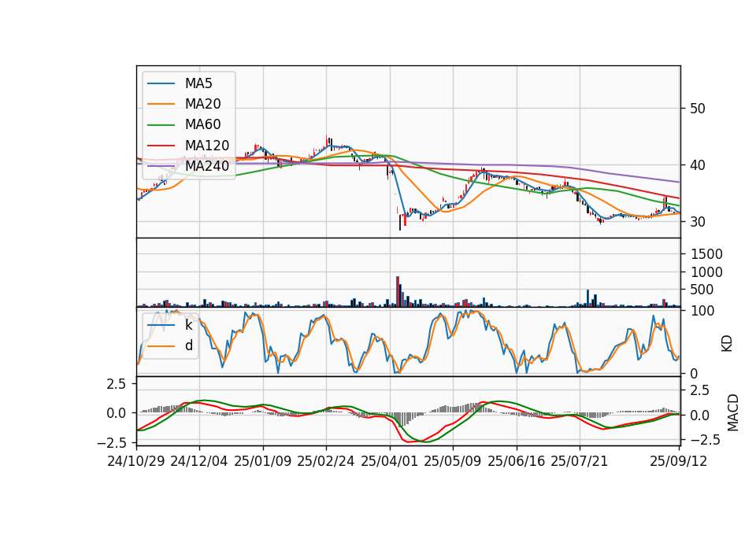Click the MA5 legend label

(x=198, y=83)
